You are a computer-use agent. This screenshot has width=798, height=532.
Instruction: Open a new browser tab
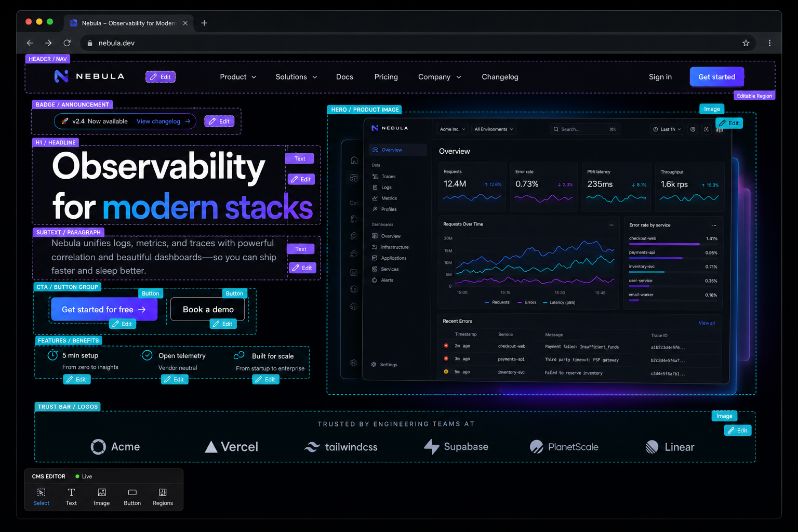click(204, 23)
